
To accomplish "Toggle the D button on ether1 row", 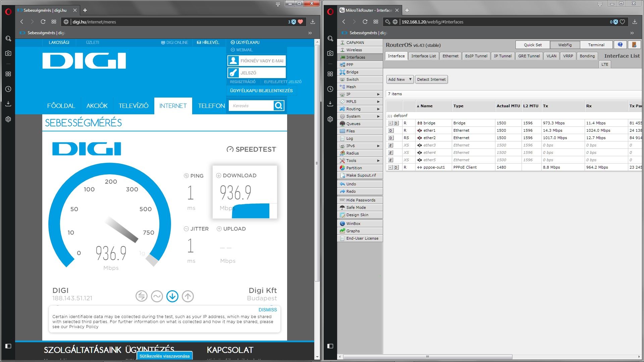I will (x=391, y=130).
